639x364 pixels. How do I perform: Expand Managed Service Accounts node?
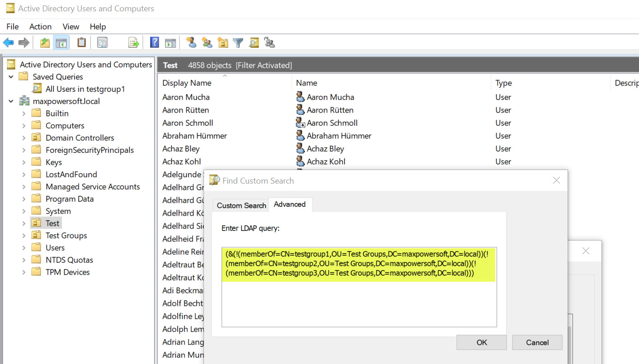24,186
